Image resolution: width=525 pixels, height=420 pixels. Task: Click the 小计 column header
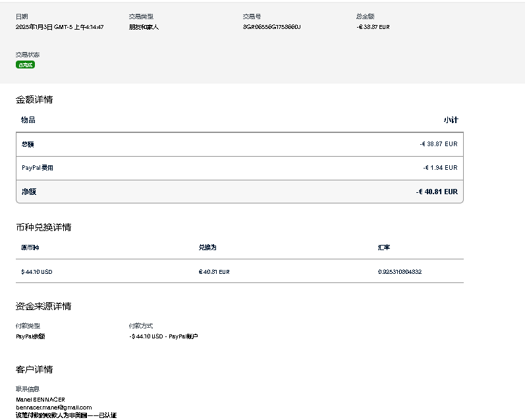[451, 120]
